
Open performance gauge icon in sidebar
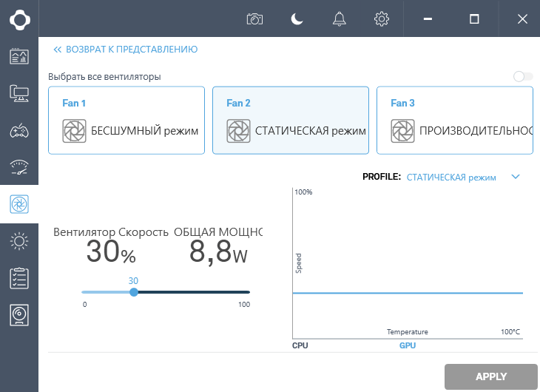19,166
